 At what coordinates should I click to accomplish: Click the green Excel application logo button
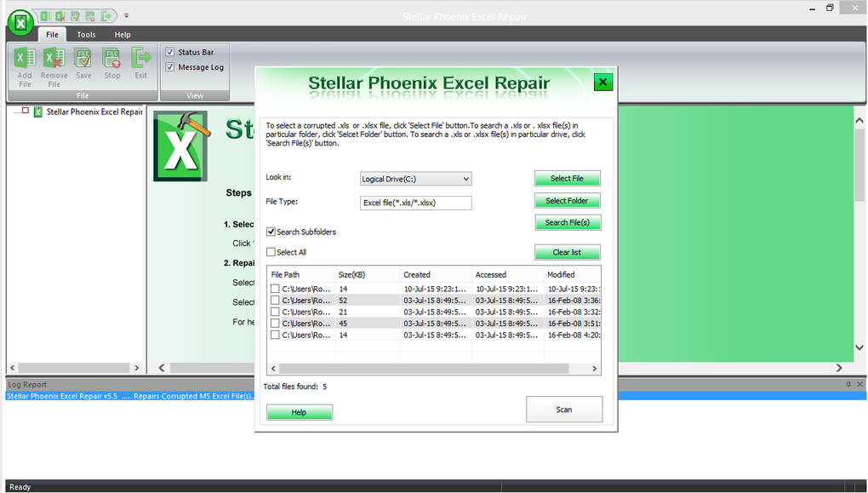coord(19,22)
